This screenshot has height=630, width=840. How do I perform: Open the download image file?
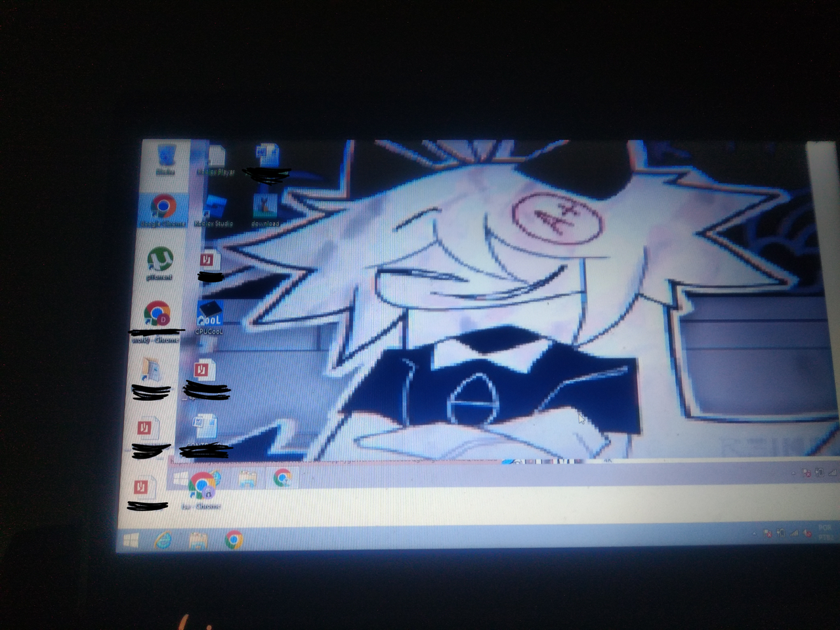click(x=265, y=211)
